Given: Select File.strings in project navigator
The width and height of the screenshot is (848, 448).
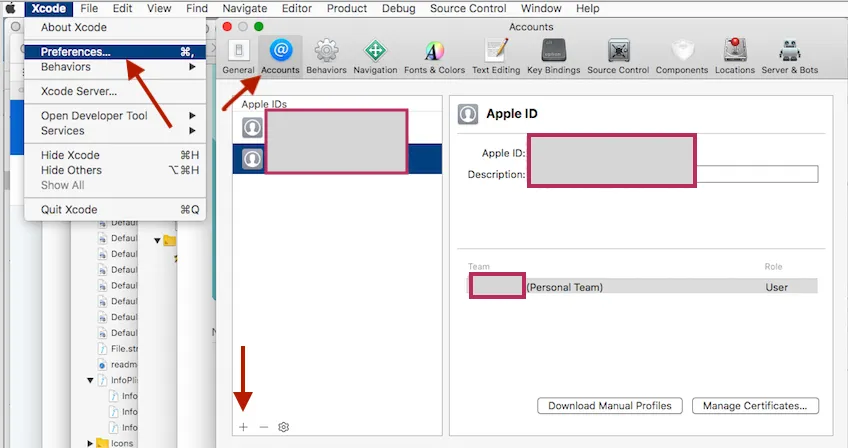Looking at the screenshot, I should point(118,348).
